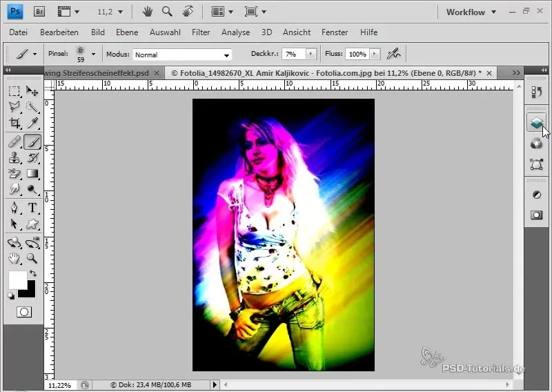The image size is (552, 392).
Task: Select the Type tool
Action: click(x=32, y=208)
